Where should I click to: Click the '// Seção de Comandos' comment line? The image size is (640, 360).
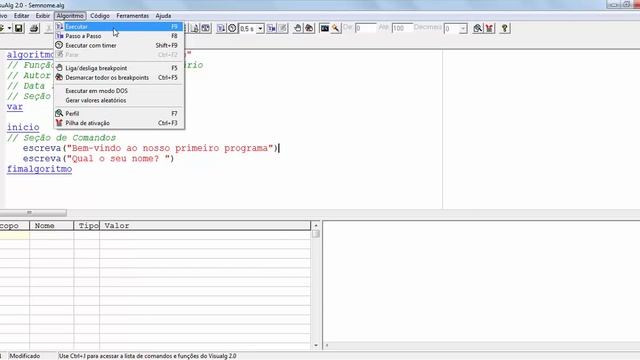(x=61, y=138)
